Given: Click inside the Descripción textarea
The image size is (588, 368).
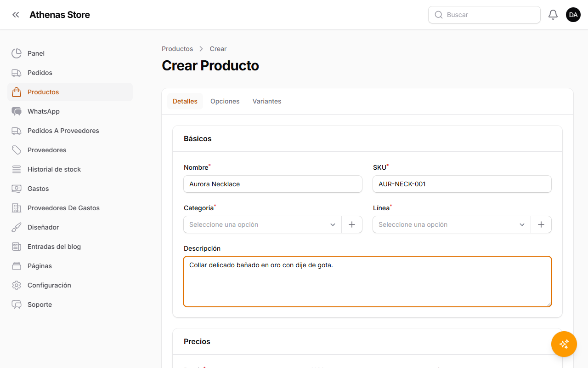Looking at the screenshot, I should coord(367,282).
